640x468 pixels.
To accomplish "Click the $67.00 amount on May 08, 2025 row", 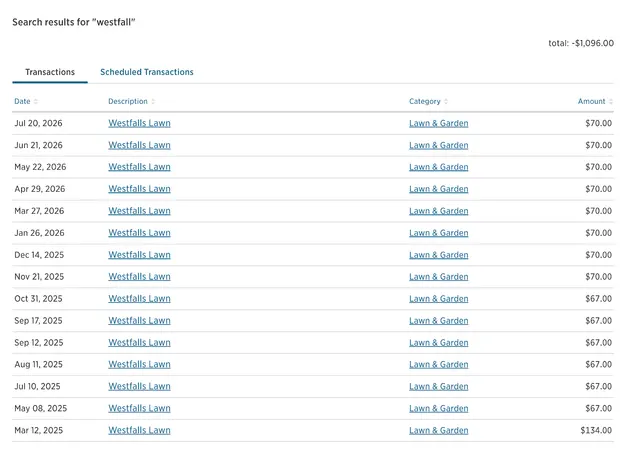I will coord(598,408).
